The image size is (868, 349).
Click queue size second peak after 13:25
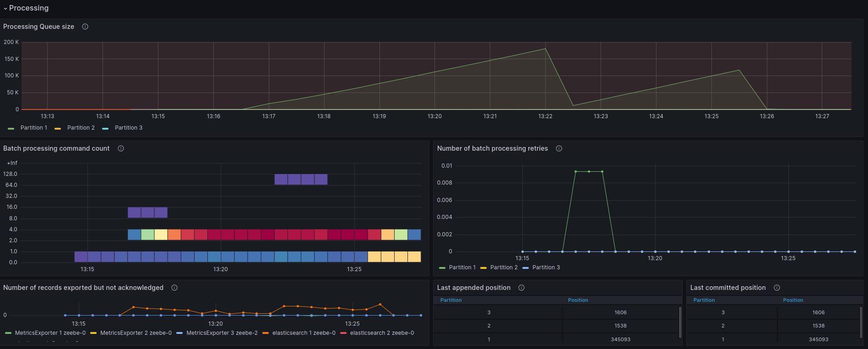point(739,70)
